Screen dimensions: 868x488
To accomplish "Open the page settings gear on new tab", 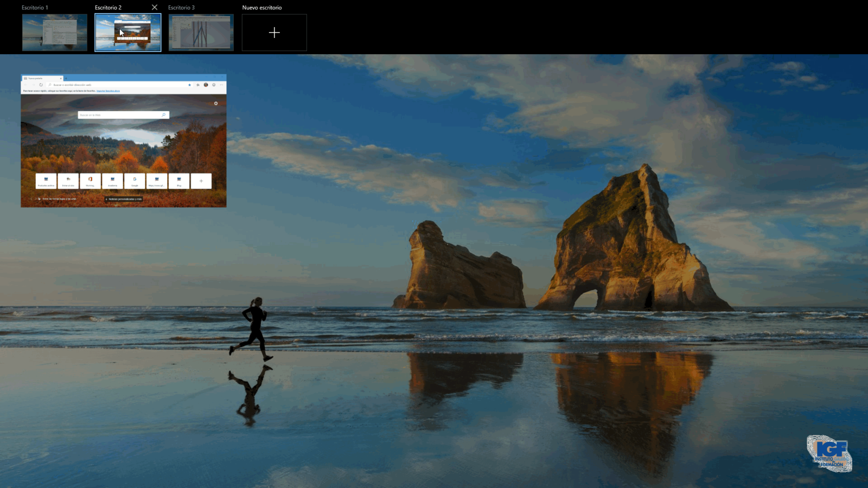I will click(x=216, y=103).
